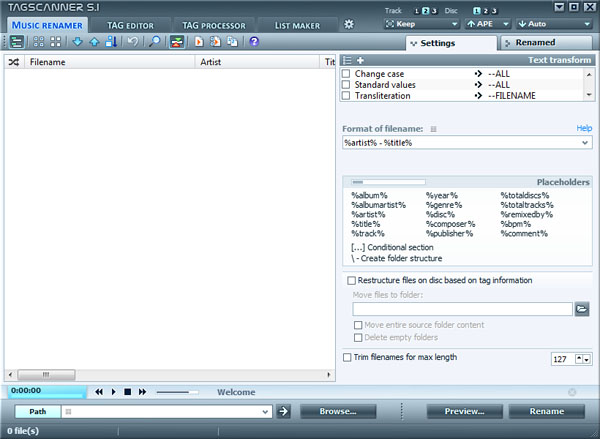Click the list icon in Text transform header
The image size is (600, 439).
(347, 60)
